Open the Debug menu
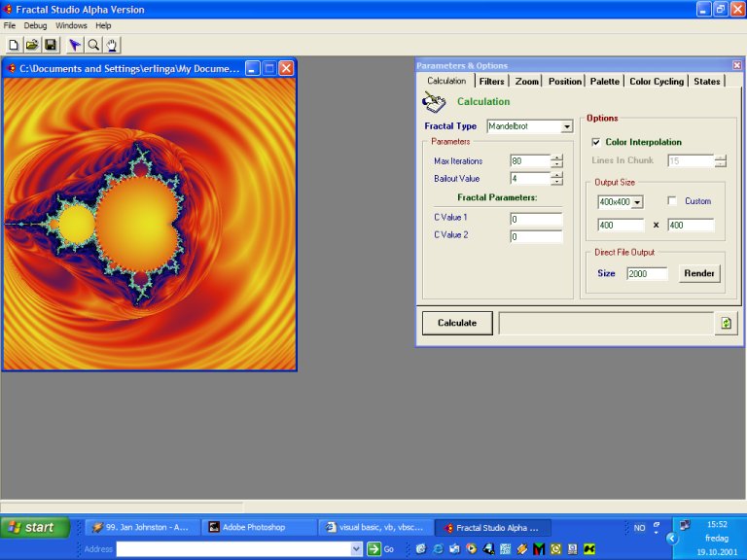 (x=35, y=25)
